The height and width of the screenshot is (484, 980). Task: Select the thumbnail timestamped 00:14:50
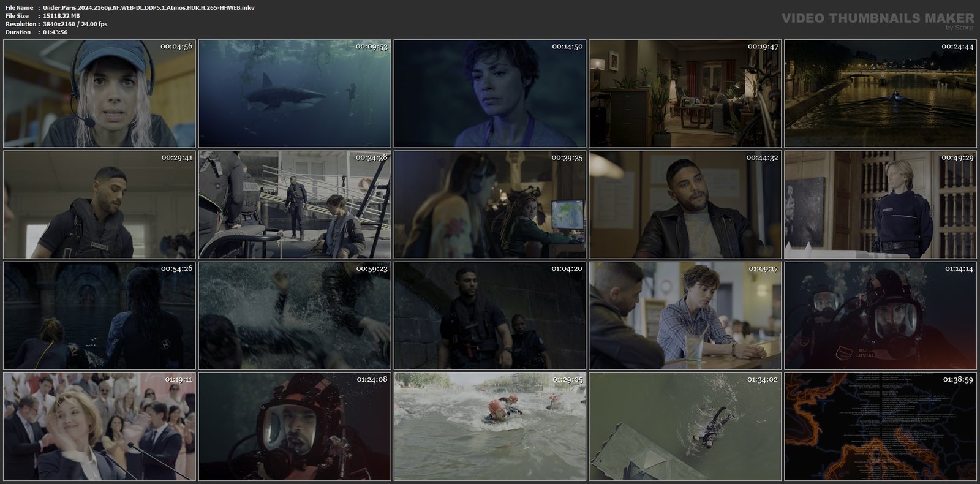point(490,94)
